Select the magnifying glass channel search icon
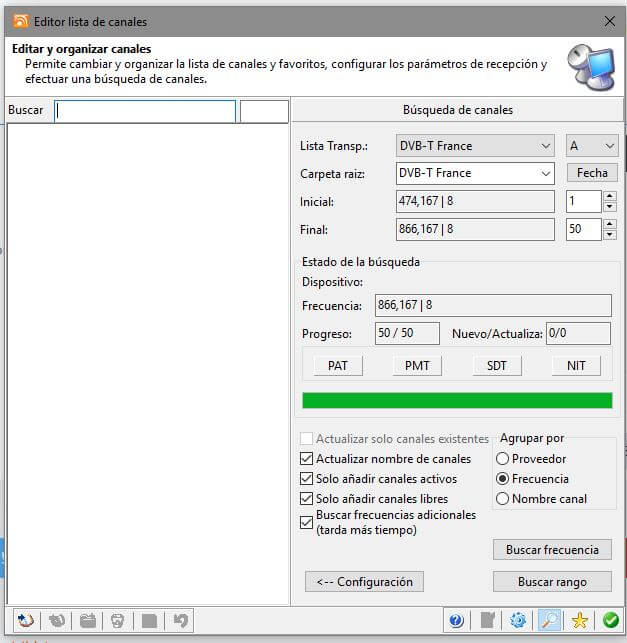The width and height of the screenshot is (627, 643). (547, 620)
